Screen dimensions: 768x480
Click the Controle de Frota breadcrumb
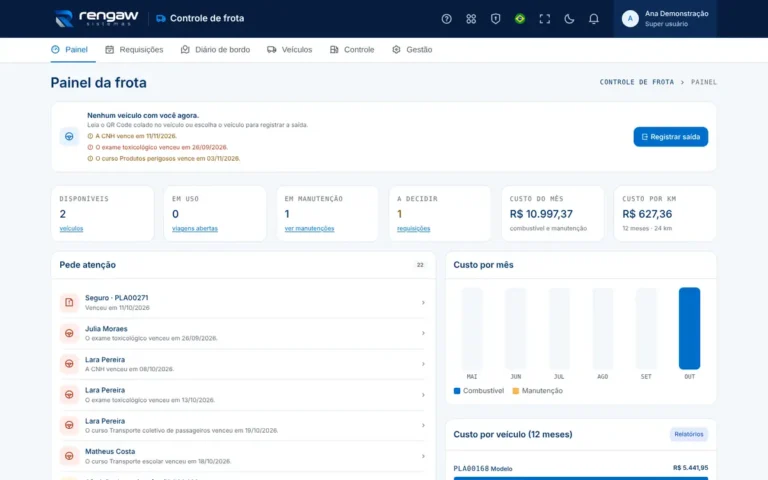pos(637,82)
